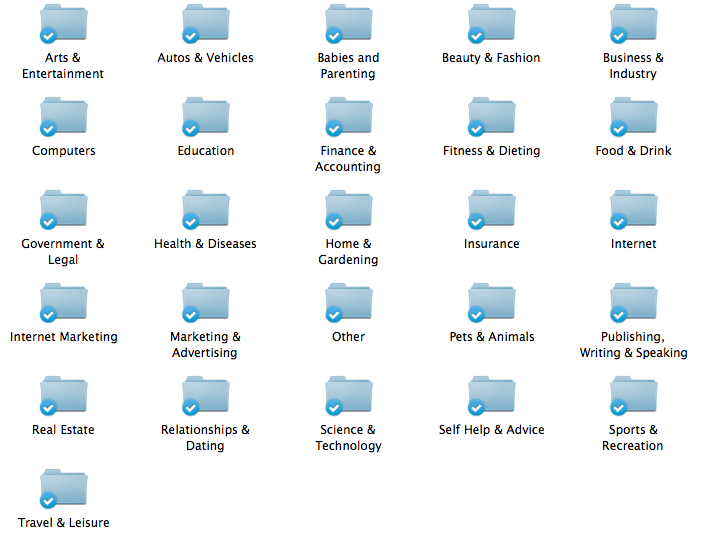Click the Food & Drink folder icon

(634, 117)
